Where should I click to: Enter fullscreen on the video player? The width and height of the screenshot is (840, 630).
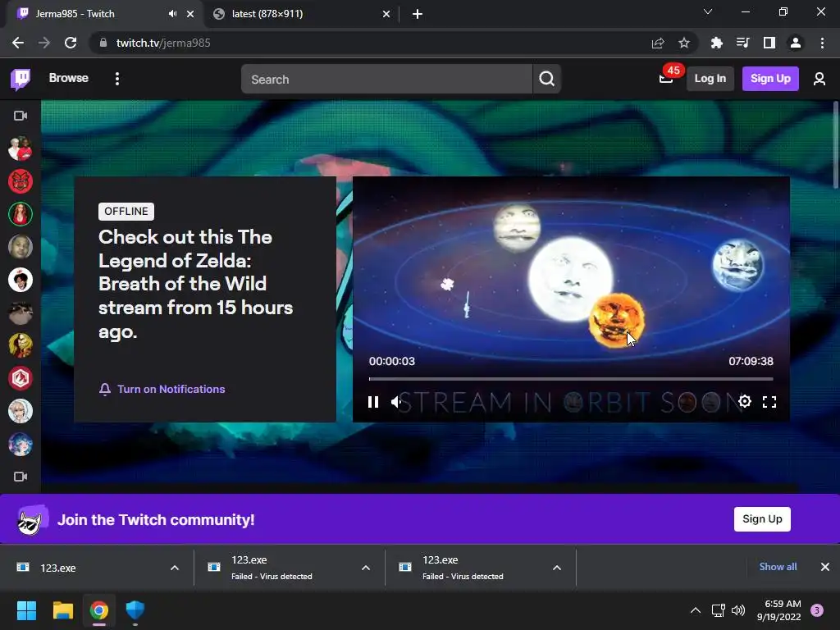point(769,402)
